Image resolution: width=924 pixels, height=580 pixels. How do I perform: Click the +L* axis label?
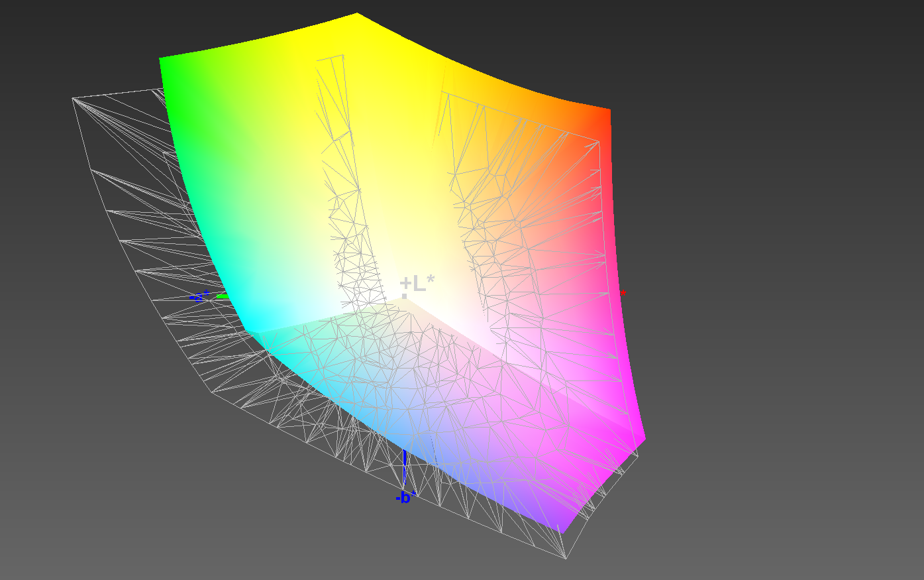tap(417, 284)
